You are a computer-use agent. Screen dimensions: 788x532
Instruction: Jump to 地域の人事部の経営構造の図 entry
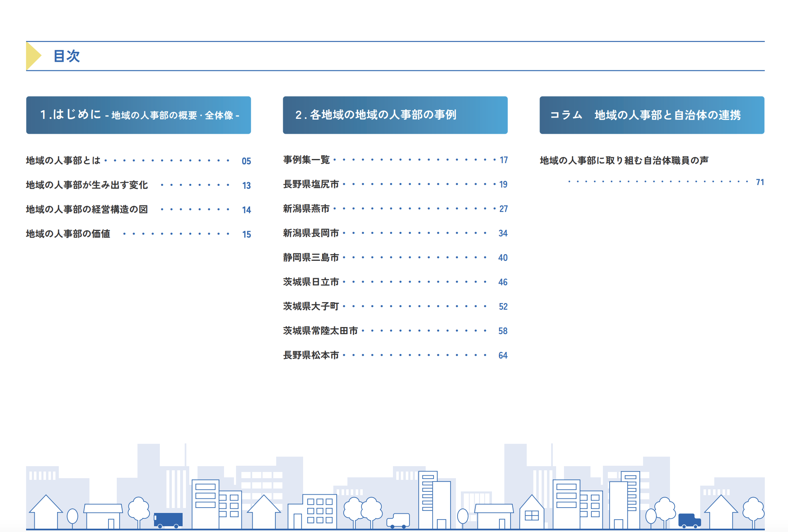(87, 209)
